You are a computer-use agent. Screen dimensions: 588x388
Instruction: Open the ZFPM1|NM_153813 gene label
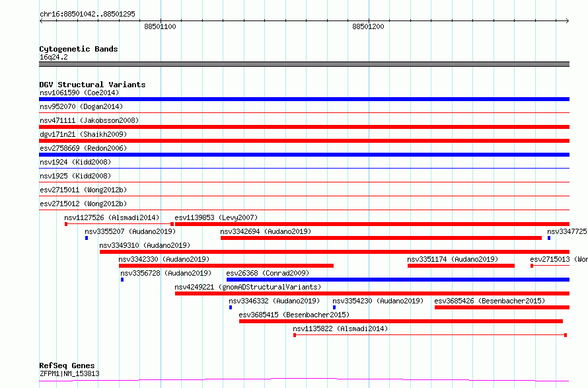[x=69, y=373]
